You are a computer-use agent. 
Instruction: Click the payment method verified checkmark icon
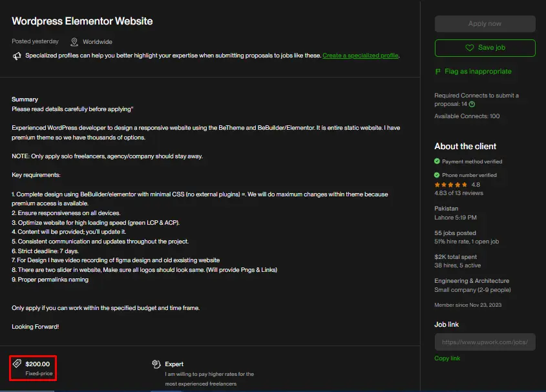click(437, 161)
